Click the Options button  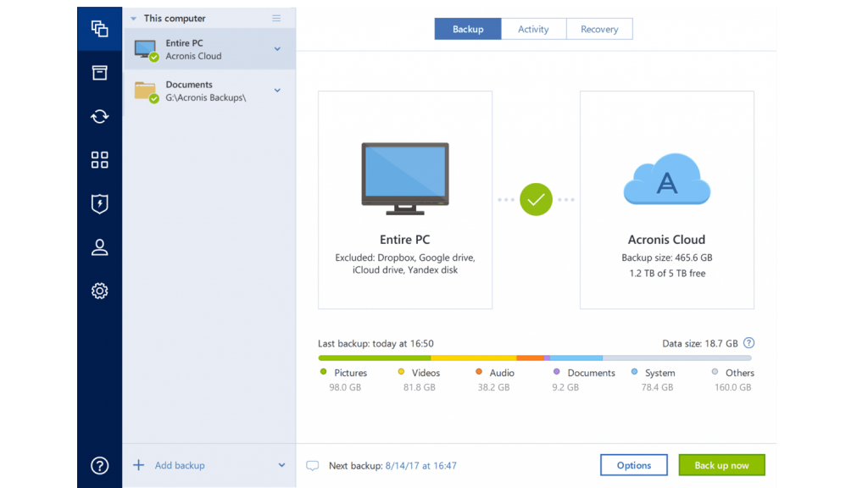point(634,465)
